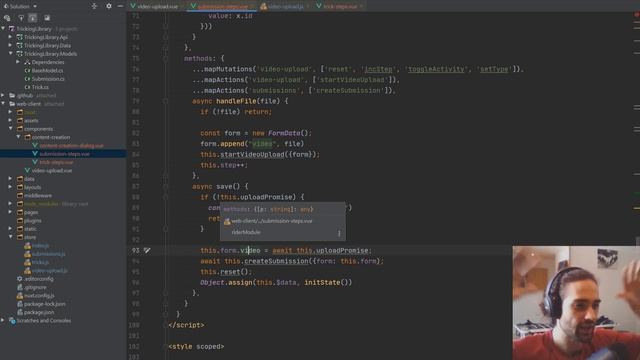Viewport: 640px width, 360px height.
Task: Open the Solution panel settings gear
Action: [x=109, y=6]
